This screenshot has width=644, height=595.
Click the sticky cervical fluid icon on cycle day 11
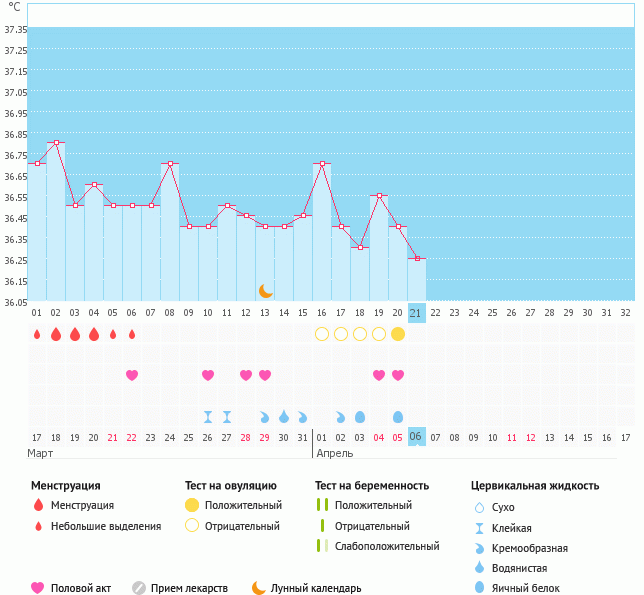coord(227,416)
